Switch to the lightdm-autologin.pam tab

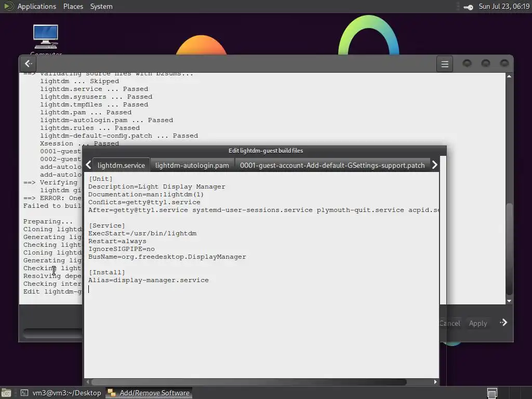[x=192, y=165]
